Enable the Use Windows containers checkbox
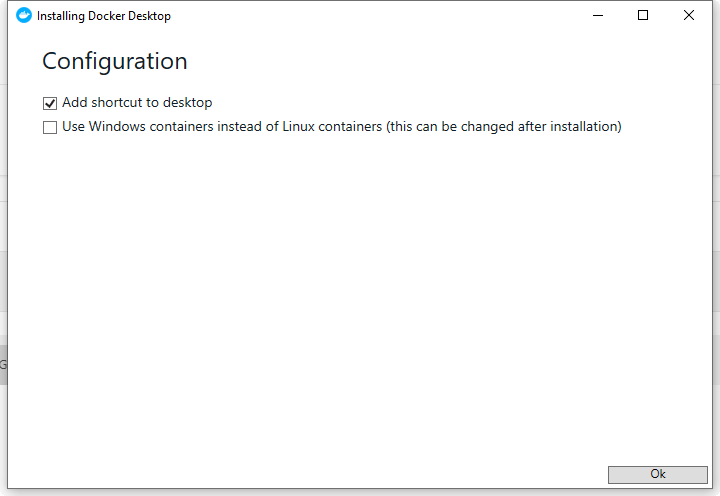Viewport: 720px width, 496px height. [50, 127]
